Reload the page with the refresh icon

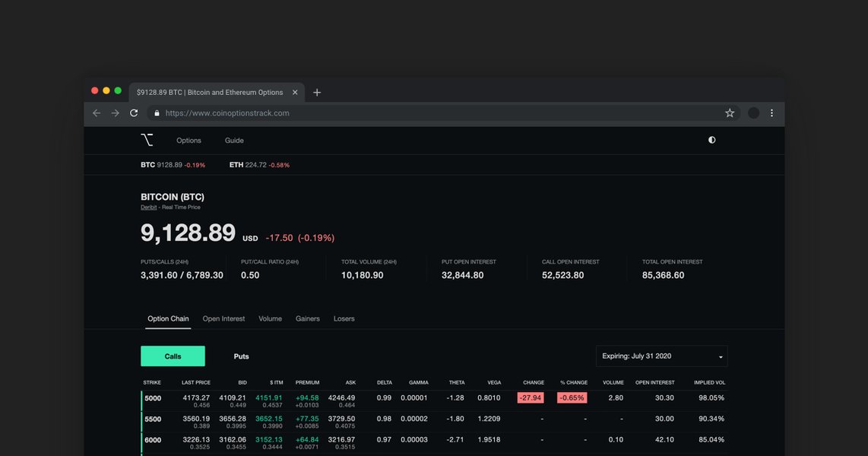point(134,113)
